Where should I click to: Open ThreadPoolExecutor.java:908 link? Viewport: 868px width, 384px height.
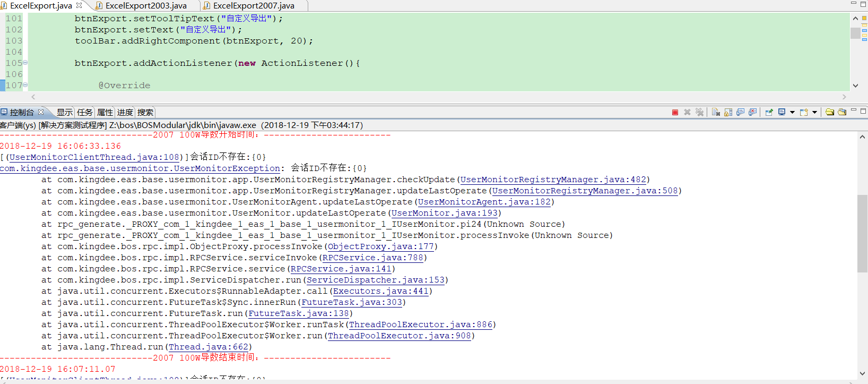tap(400, 336)
